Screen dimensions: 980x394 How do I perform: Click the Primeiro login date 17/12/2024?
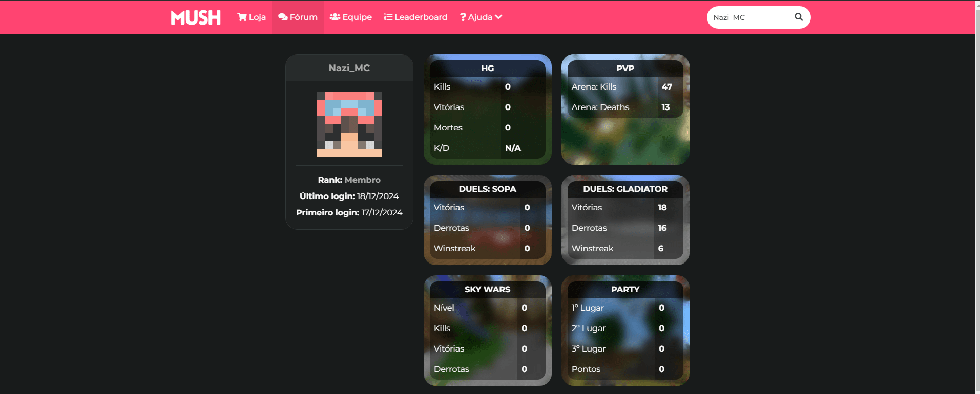pyautogui.click(x=382, y=212)
